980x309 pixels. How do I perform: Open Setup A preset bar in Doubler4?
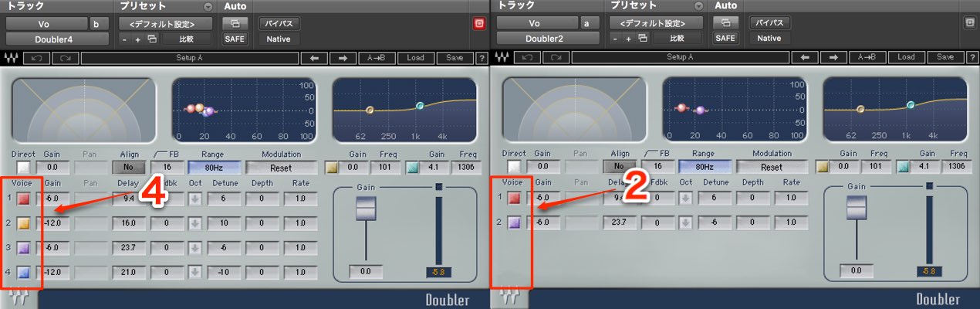point(189,58)
